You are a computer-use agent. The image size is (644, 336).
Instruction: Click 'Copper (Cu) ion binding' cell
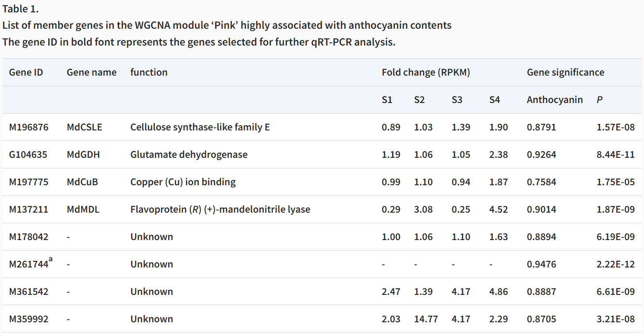[183, 182]
